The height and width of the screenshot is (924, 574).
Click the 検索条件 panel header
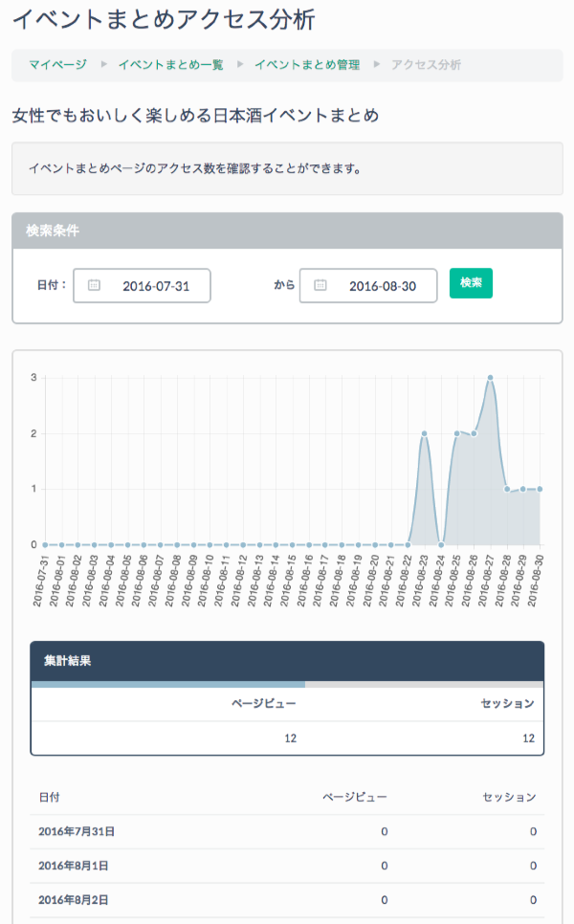[287, 231]
